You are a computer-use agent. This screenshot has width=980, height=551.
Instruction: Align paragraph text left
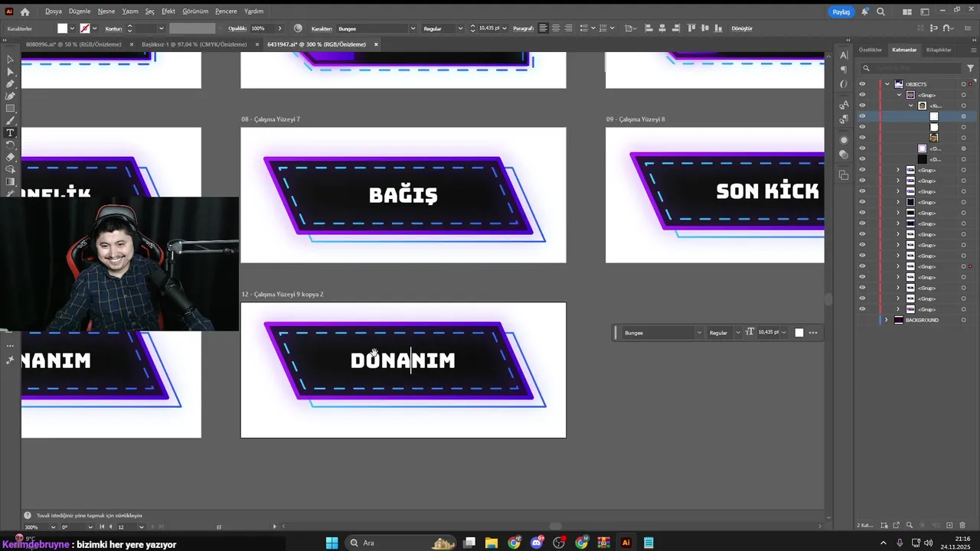coord(543,28)
